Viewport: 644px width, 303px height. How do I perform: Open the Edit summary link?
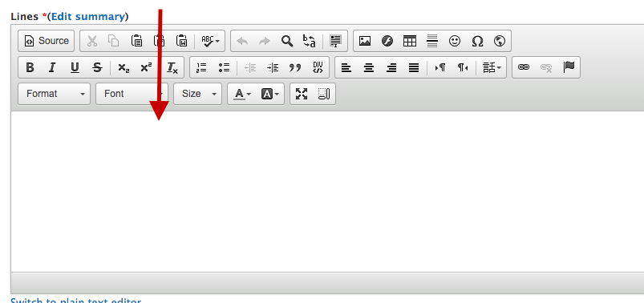(88, 16)
